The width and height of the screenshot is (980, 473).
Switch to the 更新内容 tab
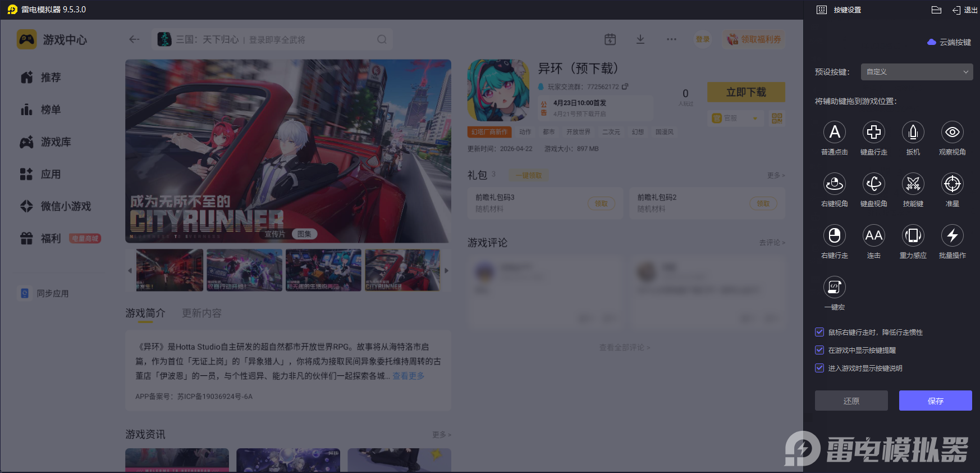coord(202,313)
